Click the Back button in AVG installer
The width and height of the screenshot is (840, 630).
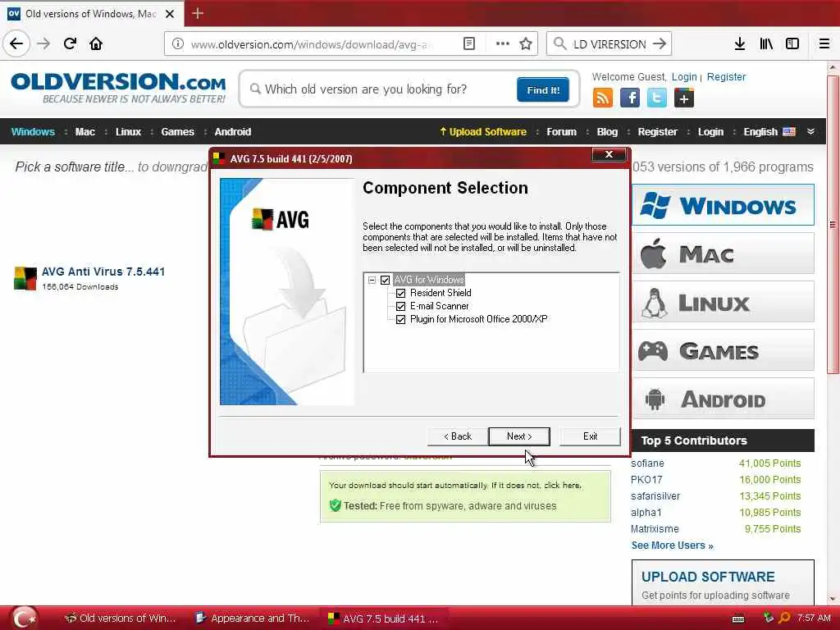pos(458,436)
